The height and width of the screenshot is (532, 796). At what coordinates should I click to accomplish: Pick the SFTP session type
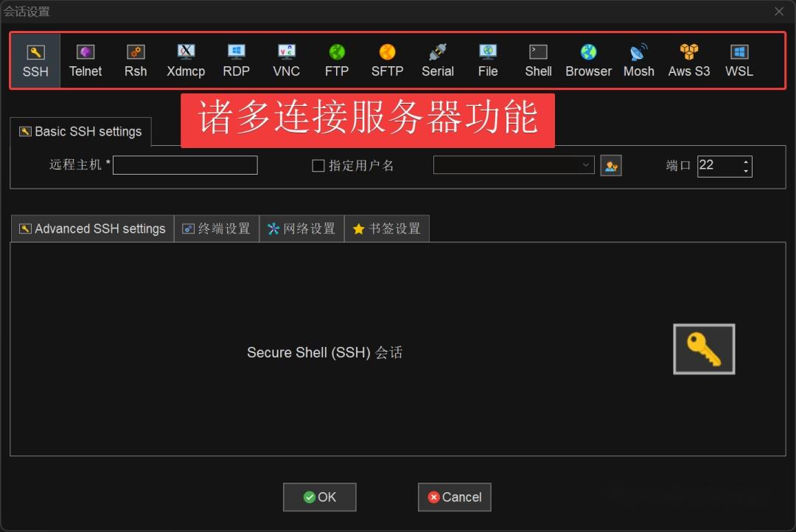click(387, 61)
